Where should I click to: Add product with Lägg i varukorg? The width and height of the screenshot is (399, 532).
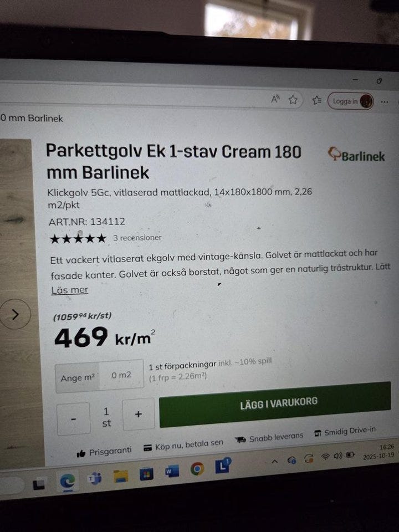pos(275,404)
